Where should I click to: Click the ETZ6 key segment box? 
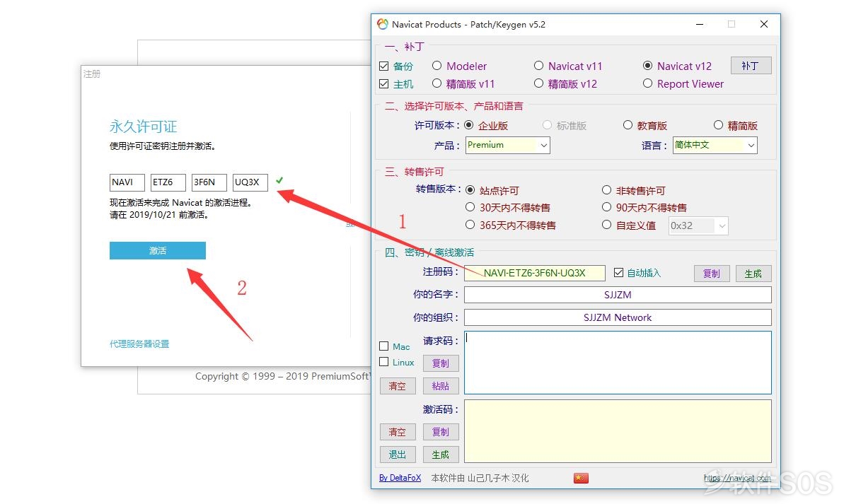[168, 182]
